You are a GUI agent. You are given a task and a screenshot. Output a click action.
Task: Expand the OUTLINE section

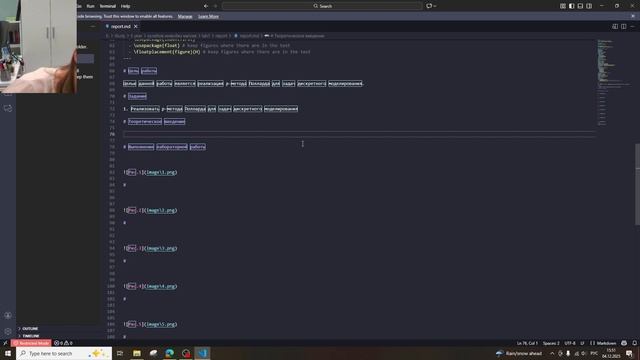[x=29, y=329]
